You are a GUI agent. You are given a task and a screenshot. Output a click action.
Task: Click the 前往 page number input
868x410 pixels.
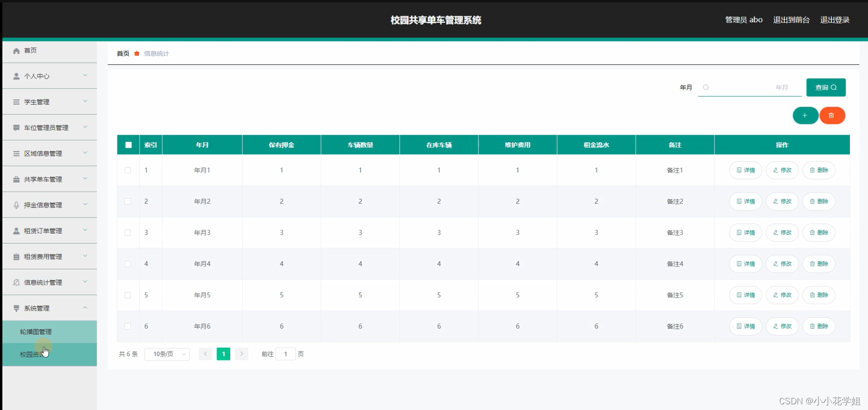pyautogui.click(x=285, y=354)
